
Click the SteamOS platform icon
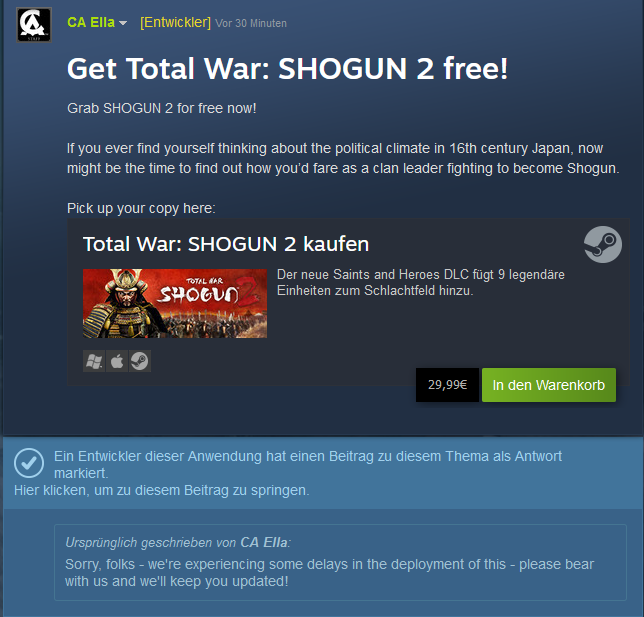pyautogui.click(x=140, y=361)
